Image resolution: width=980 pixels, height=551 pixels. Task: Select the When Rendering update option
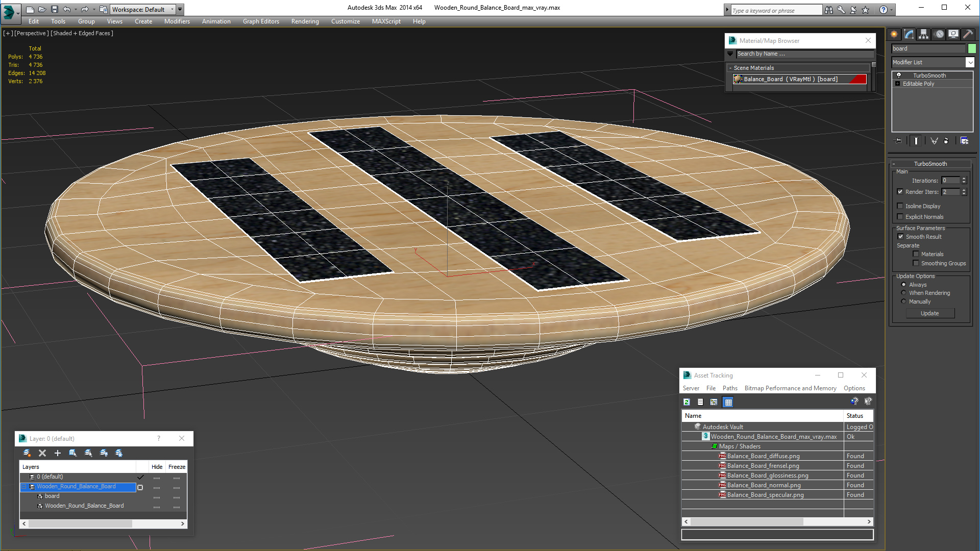click(903, 293)
